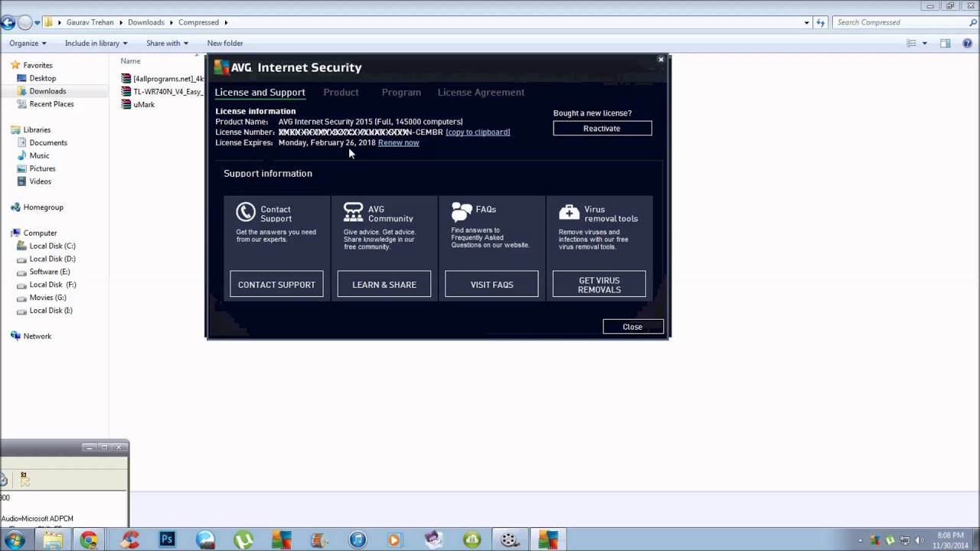
Task: Open the Music library
Action: click(x=39, y=156)
